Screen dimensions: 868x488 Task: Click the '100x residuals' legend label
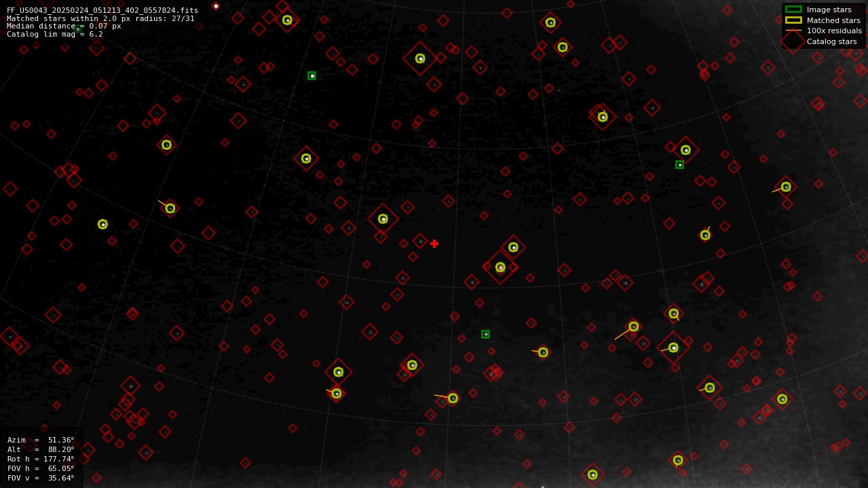tap(834, 31)
